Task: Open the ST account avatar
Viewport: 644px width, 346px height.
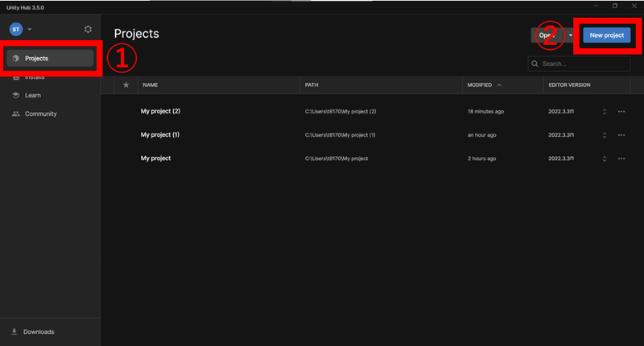Action: click(16, 29)
